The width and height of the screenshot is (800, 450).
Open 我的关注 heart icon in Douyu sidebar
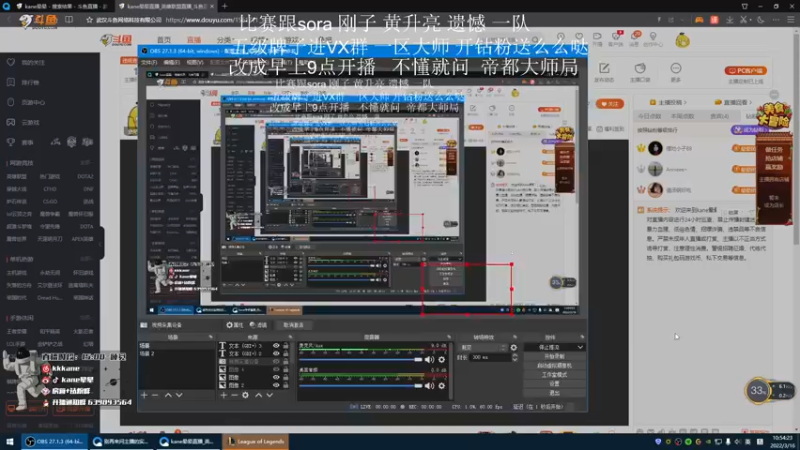point(11,62)
